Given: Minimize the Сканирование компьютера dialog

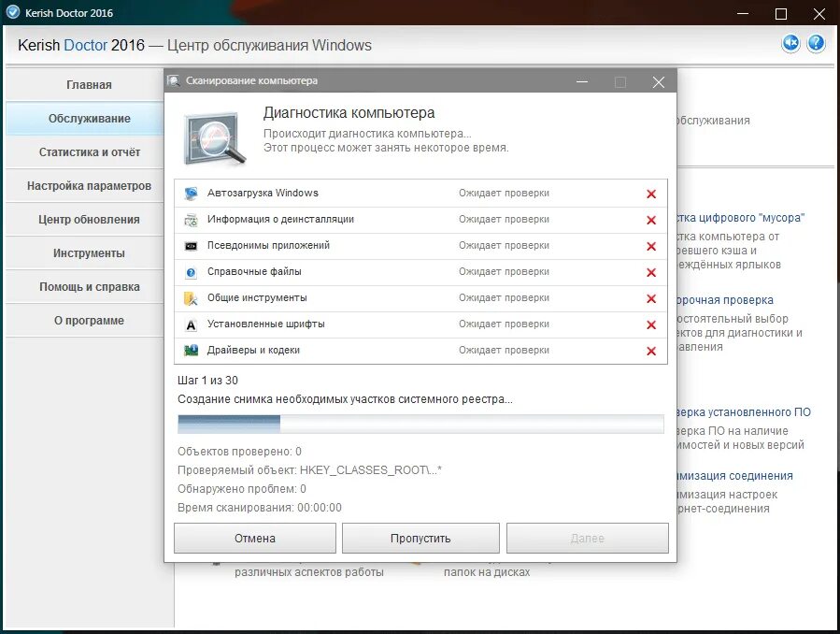Looking at the screenshot, I should [x=582, y=81].
